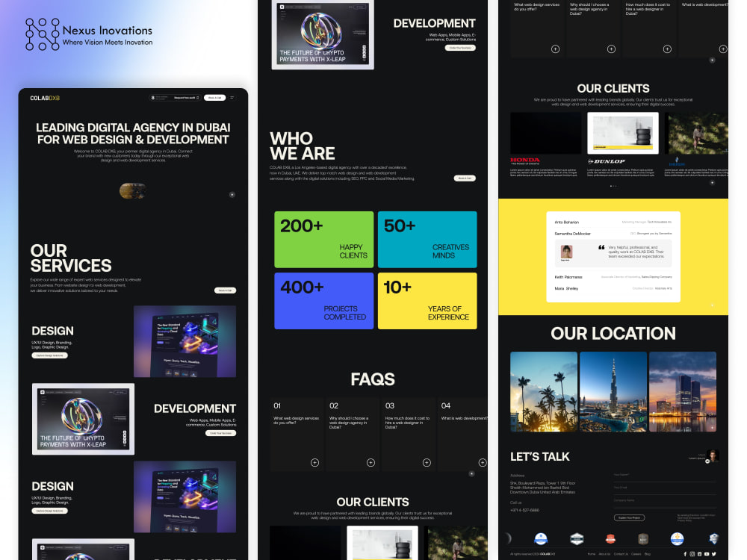Screen dimensions: 747x560
Task: Click the COLABDXB logo in the header
Action: pos(45,98)
